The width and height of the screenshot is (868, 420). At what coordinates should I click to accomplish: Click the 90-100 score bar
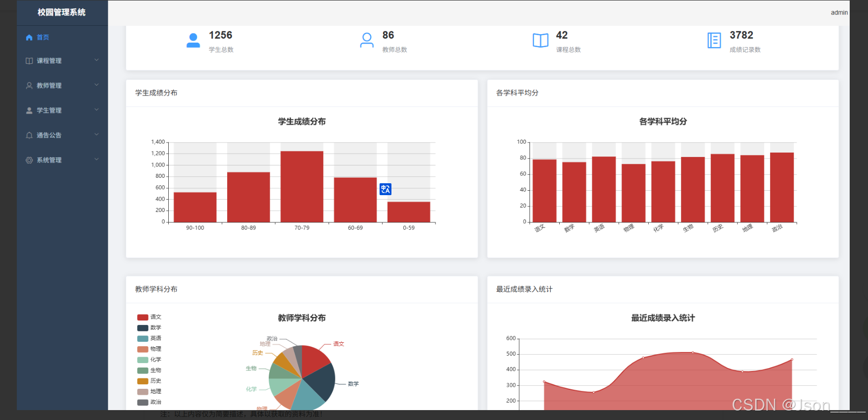195,208
